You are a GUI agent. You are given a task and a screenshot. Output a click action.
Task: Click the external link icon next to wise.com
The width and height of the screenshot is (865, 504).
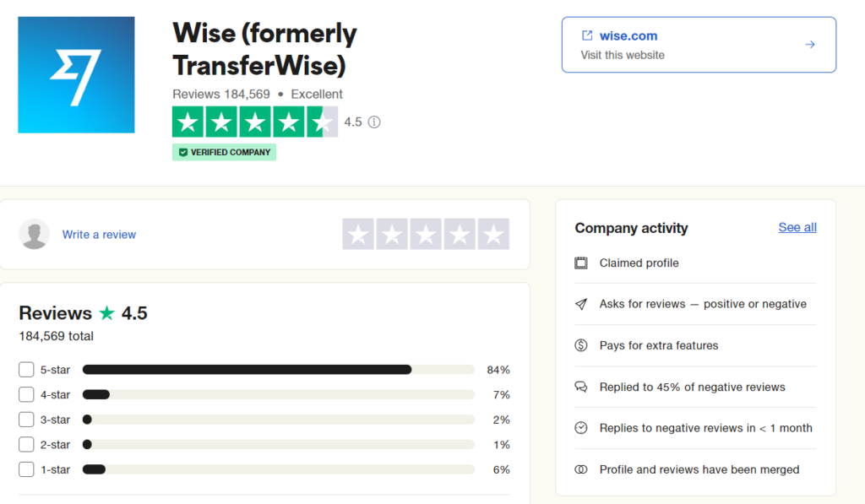tap(587, 35)
